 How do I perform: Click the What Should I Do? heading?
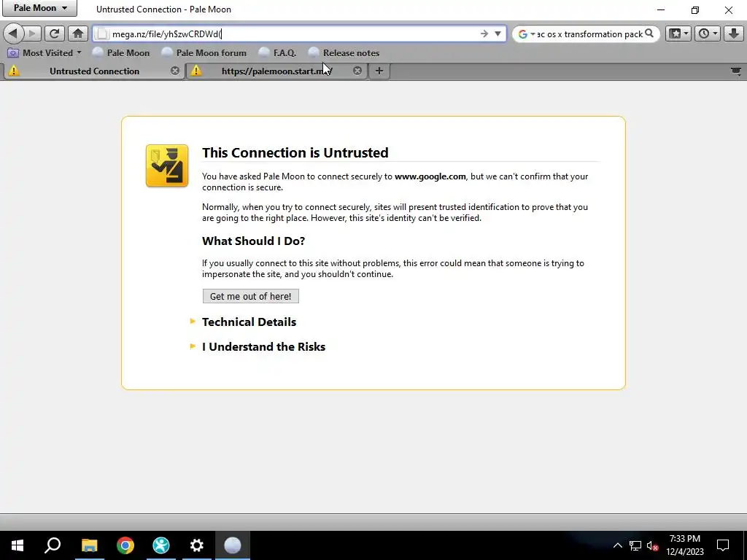pyautogui.click(x=253, y=241)
